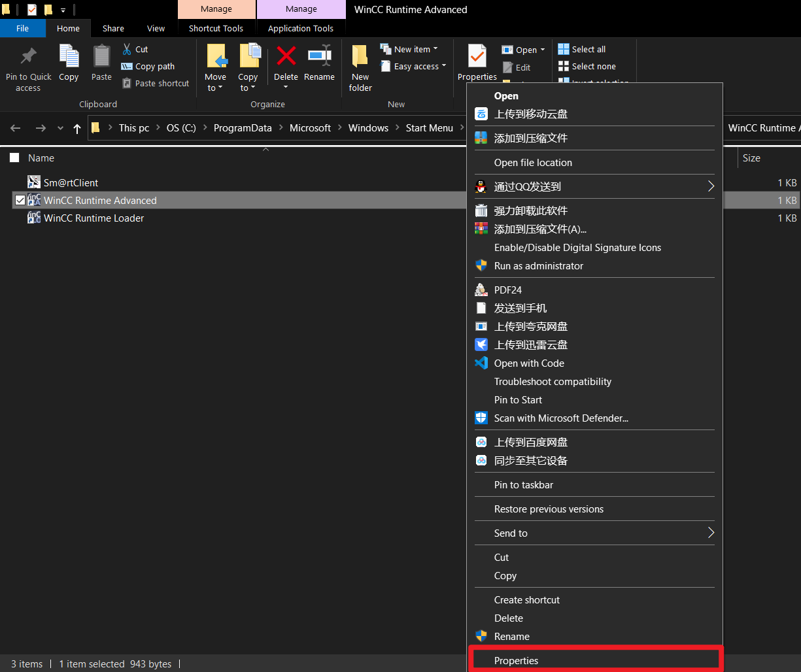Open the File tab
Image resolution: width=801 pixels, height=672 pixels.
(22, 28)
